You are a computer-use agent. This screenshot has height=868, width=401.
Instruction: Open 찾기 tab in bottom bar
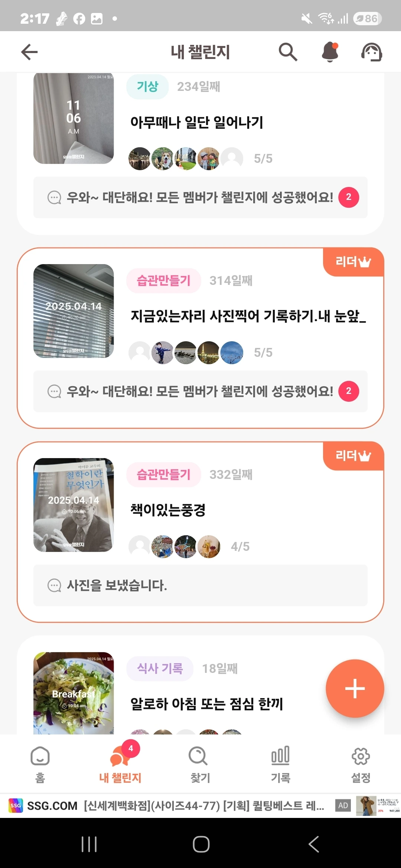pos(200,764)
